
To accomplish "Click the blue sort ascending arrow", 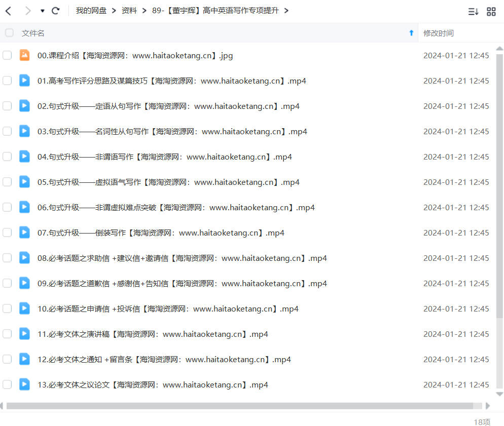I will 411,33.
